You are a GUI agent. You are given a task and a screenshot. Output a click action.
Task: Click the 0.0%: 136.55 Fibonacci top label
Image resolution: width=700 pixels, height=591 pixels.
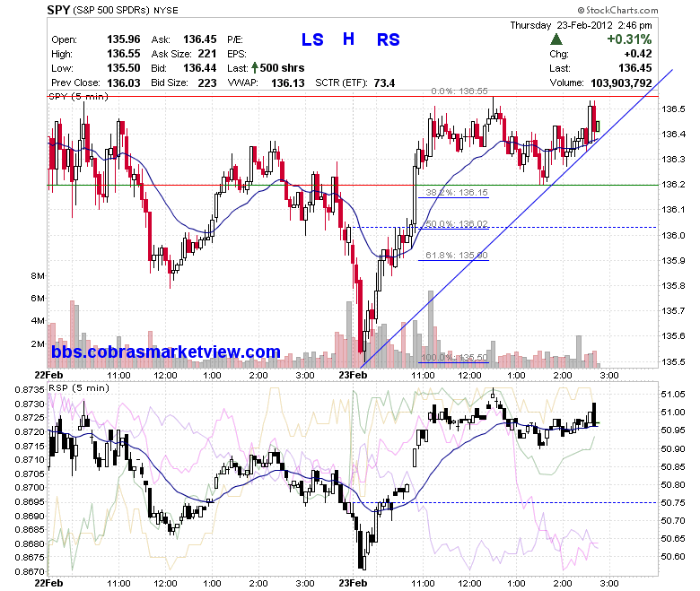point(459,91)
